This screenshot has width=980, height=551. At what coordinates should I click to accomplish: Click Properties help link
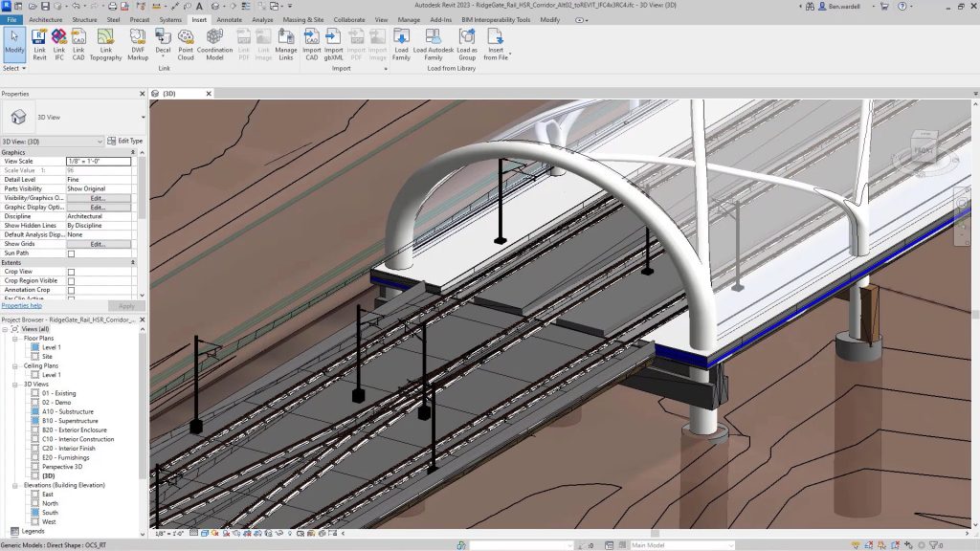pos(21,305)
